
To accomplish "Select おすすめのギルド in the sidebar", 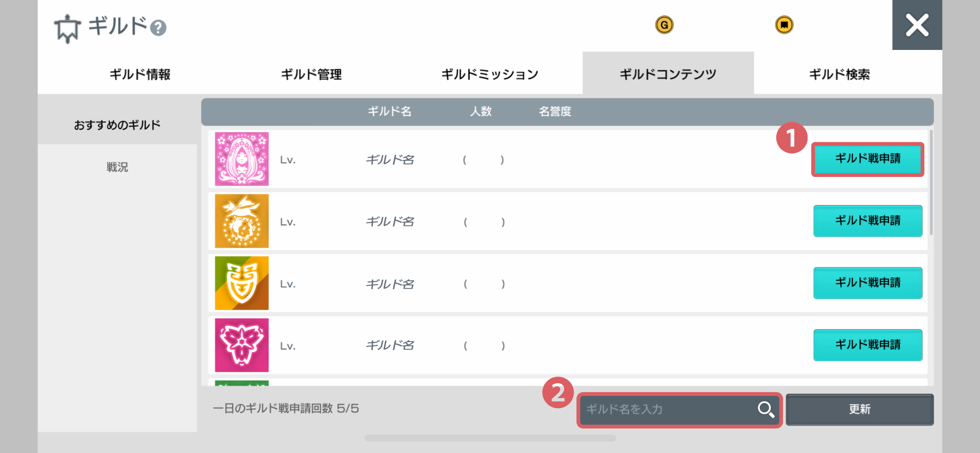I will tap(117, 125).
